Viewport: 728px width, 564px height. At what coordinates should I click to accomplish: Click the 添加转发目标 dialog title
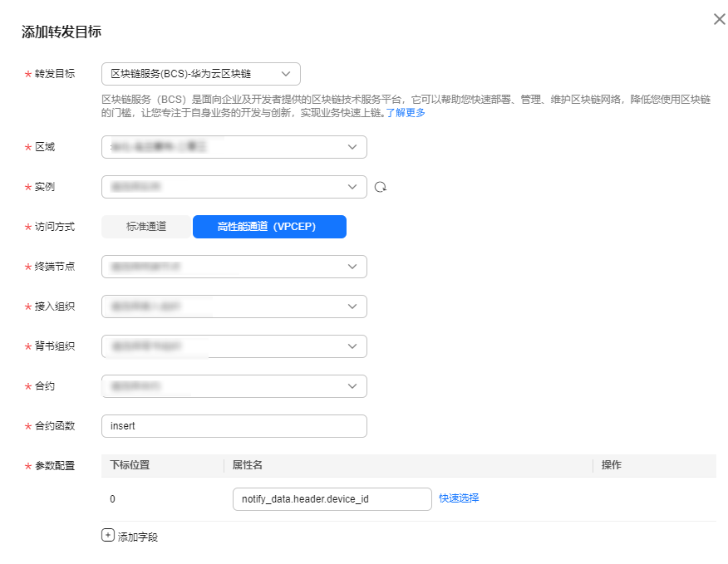click(61, 32)
